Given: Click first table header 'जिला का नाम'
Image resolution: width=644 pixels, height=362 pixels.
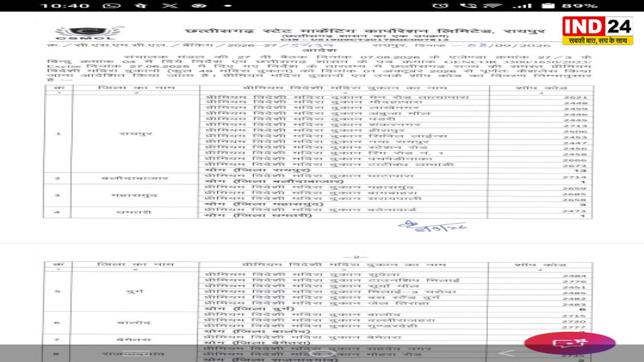Looking at the screenshot, I should point(136,88).
